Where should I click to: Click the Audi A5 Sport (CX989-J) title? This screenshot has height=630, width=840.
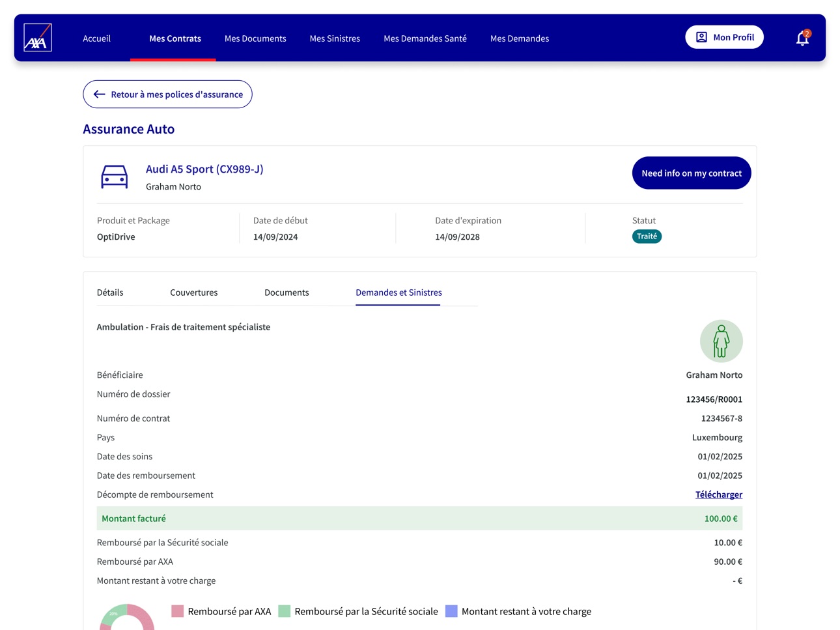[x=204, y=169]
